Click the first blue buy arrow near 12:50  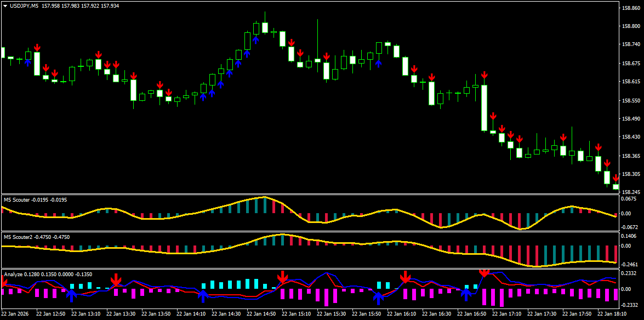[x=27, y=62]
